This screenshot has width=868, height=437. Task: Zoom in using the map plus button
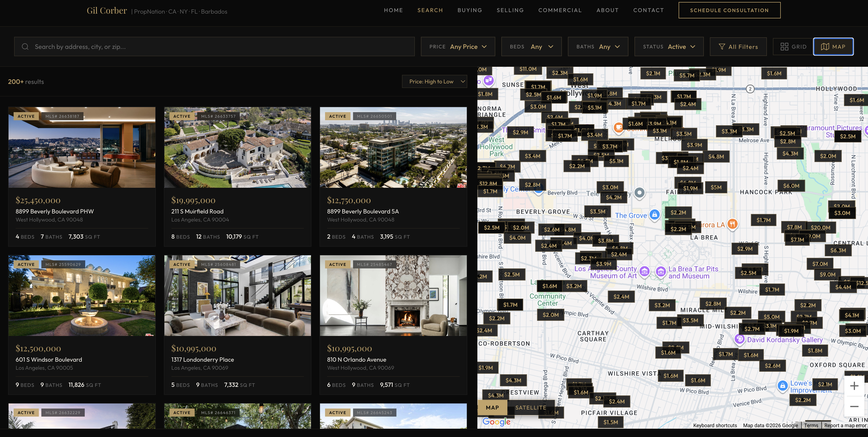click(x=855, y=386)
